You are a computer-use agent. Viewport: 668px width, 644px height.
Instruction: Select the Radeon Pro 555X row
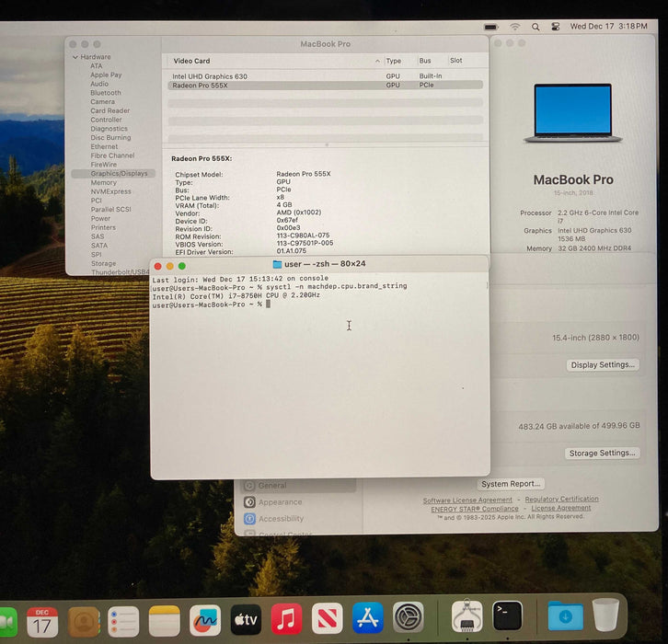click(325, 86)
